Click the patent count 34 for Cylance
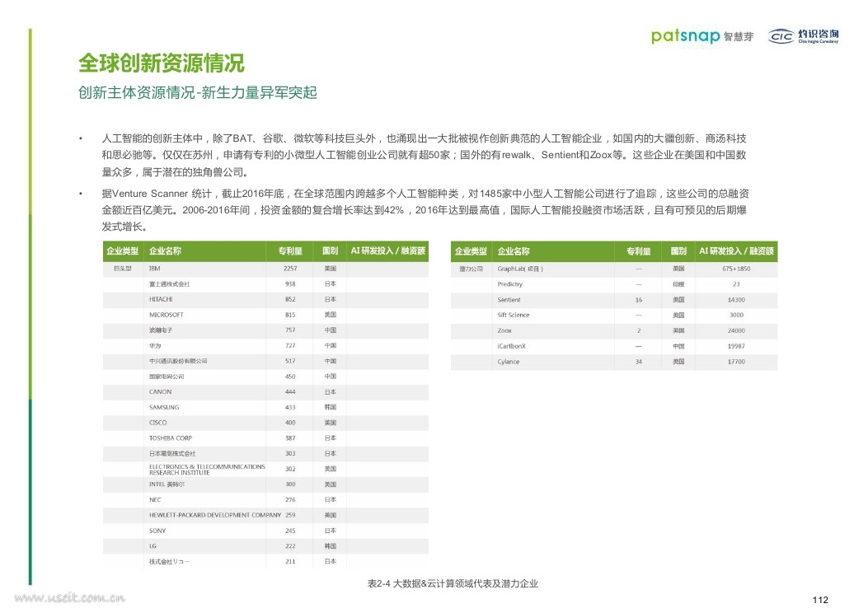 (x=638, y=362)
